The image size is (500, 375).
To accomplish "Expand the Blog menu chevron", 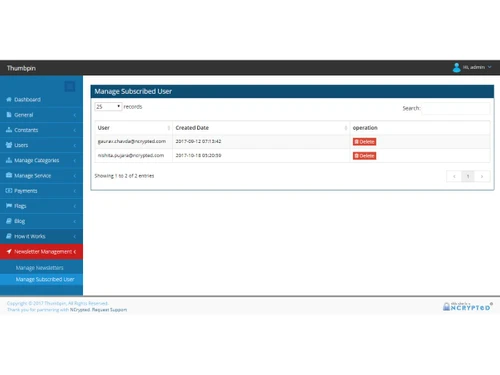I will pos(75,221).
